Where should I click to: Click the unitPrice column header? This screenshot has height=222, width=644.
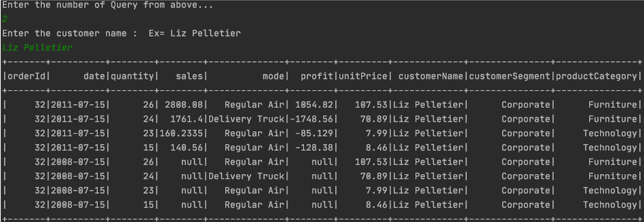pyautogui.click(x=363, y=76)
